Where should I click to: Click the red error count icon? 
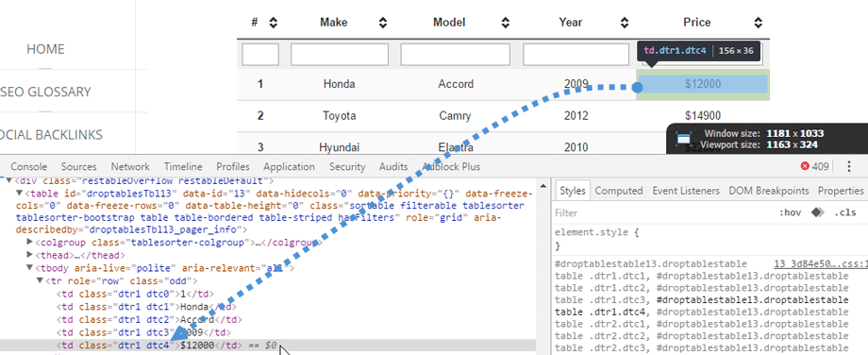point(805,166)
